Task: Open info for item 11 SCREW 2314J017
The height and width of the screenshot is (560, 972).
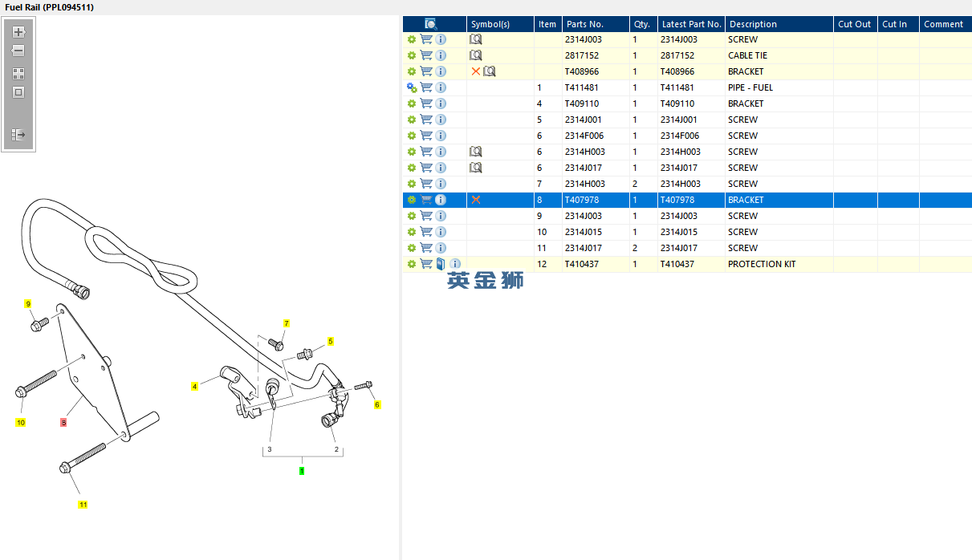Action: click(441, 248)
